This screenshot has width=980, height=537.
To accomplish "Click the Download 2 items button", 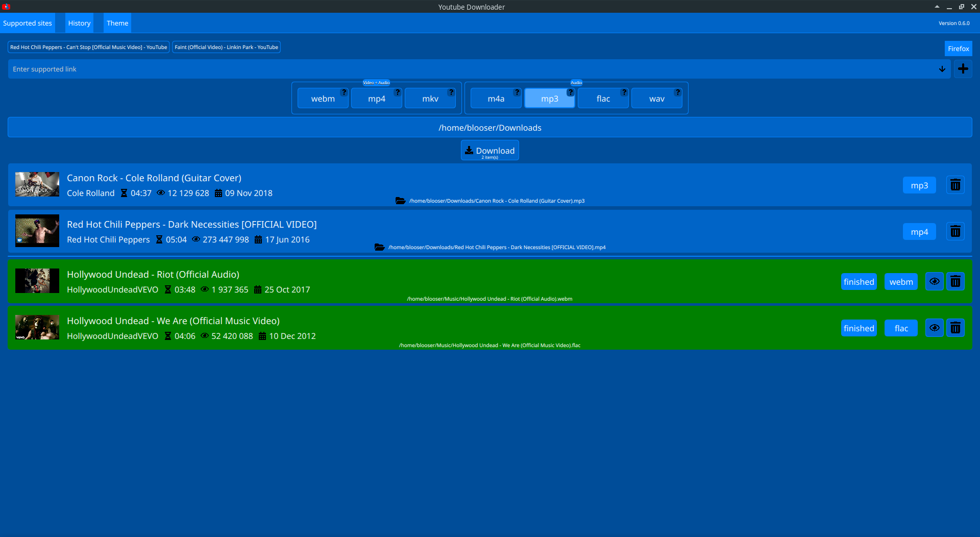I will (489, 151).
